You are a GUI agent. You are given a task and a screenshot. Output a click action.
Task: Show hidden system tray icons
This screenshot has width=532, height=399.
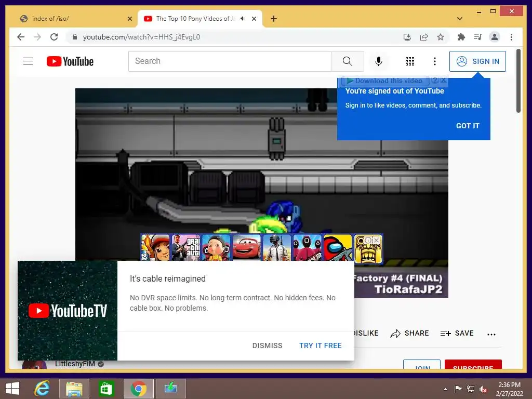445,389
